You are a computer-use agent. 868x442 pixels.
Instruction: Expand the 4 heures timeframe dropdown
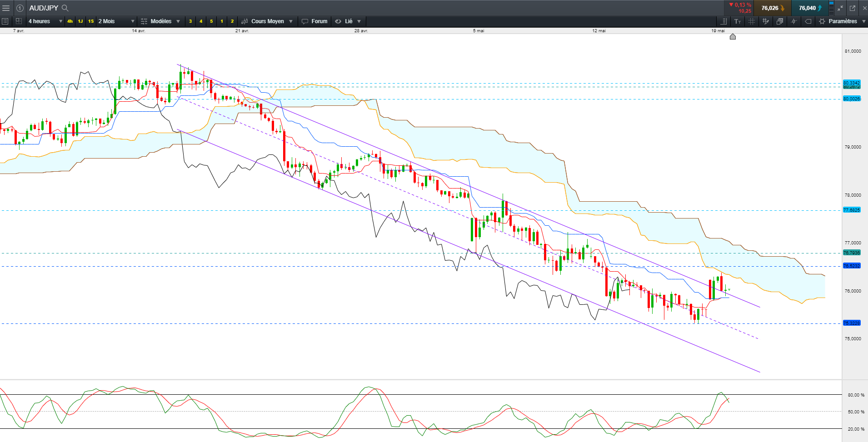(60, 21)
